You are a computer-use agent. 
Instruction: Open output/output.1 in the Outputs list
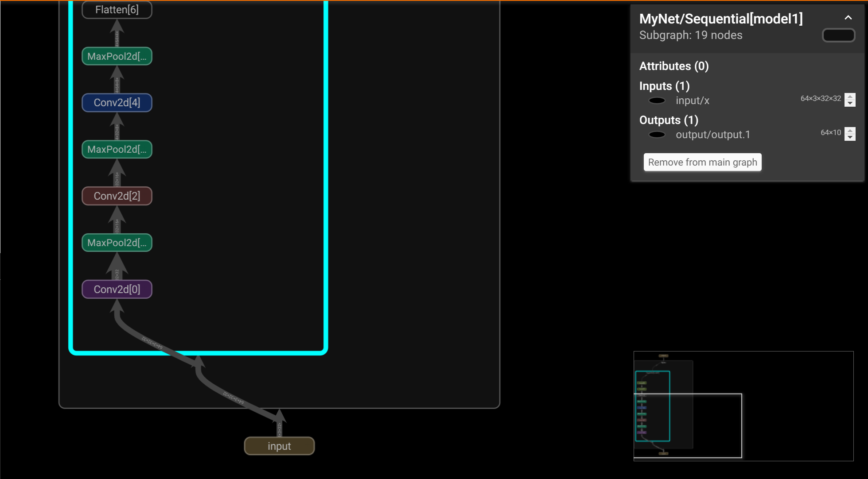click(x=712, y=135)
